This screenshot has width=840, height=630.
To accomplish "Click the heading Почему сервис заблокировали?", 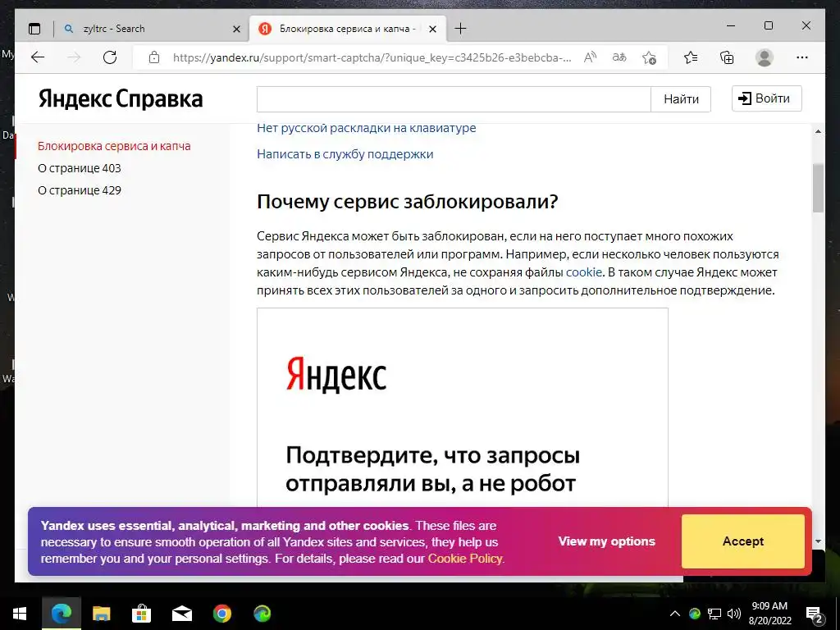I will (x=407, y=202).
